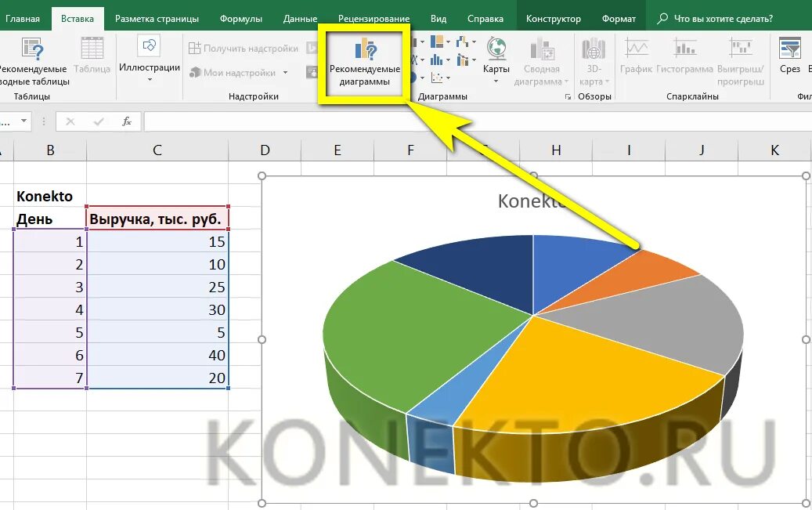Select the cell with value 40
The image size is (812, 510).
157,355
